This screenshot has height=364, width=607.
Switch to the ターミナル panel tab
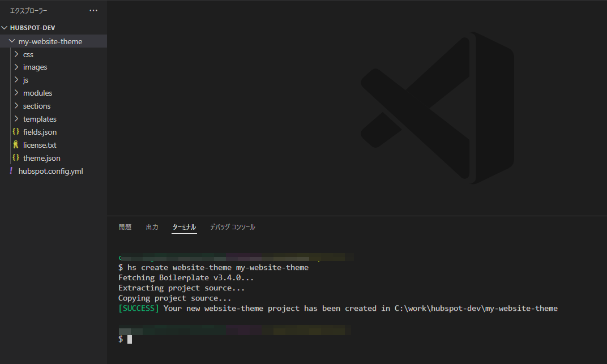[x=184, y=227]
